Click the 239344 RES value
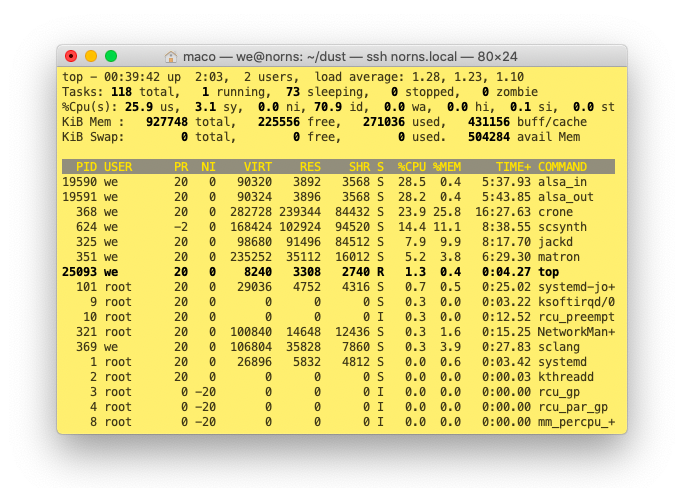Viewport: 693px width, 488px height. (300, 212)
